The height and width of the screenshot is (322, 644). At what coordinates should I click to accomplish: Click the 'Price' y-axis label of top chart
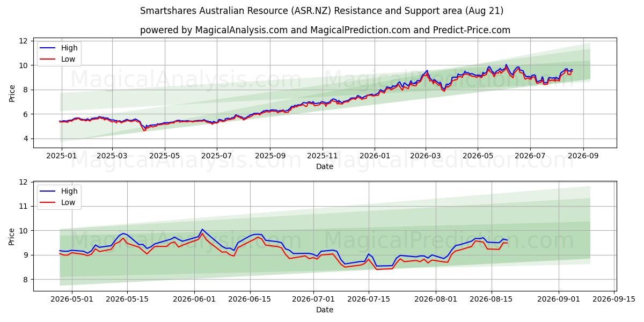(x=12, y=93)
